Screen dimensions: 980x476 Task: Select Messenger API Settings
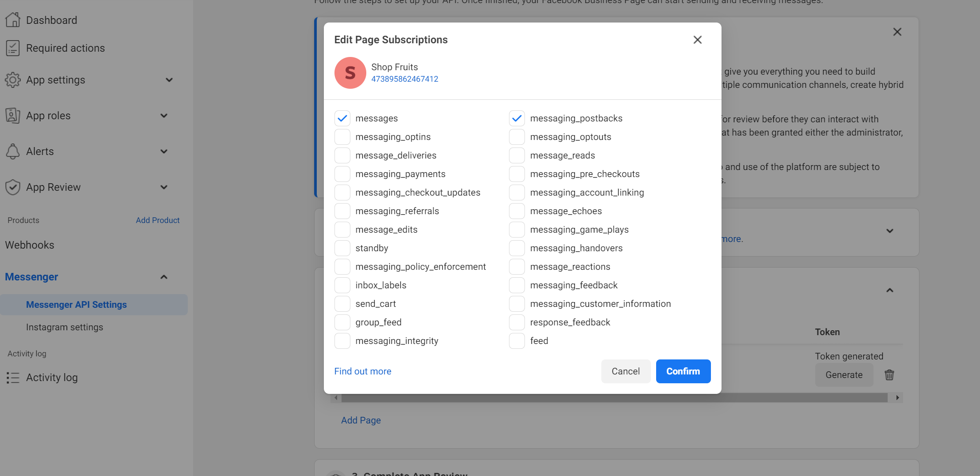(76, 304)
